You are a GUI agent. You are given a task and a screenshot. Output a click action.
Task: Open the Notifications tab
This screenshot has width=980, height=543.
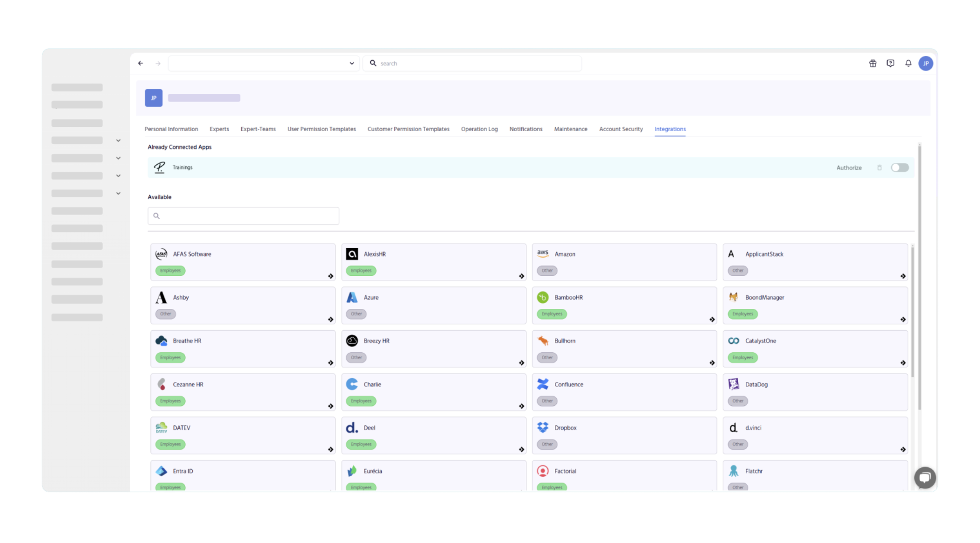526,129
